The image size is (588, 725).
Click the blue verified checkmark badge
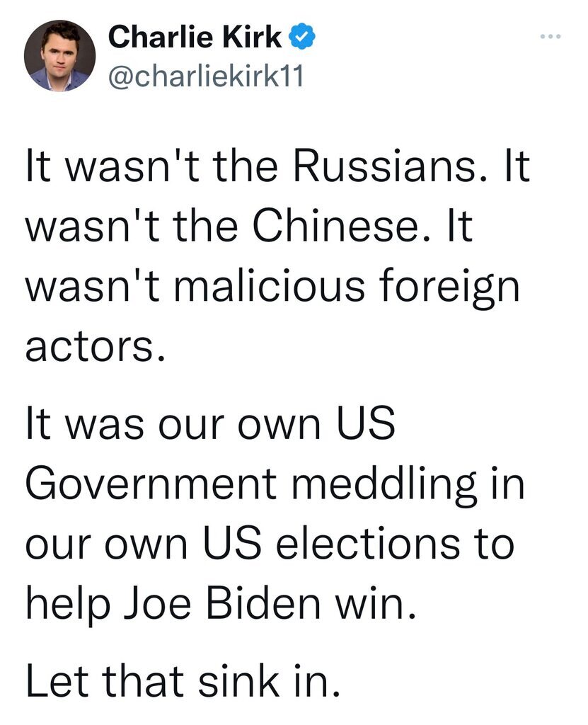301,37
